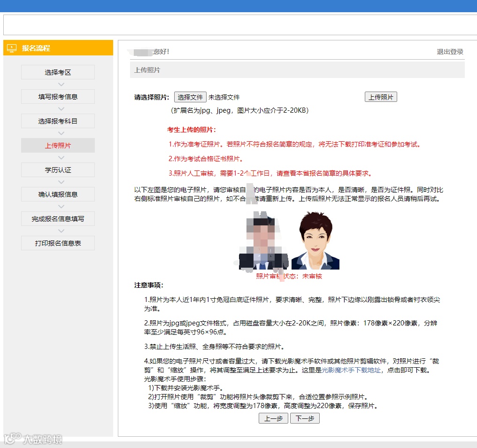Click the 上传照片 section header
Viewport: 477px width, 448px height.
click(297, 70)
